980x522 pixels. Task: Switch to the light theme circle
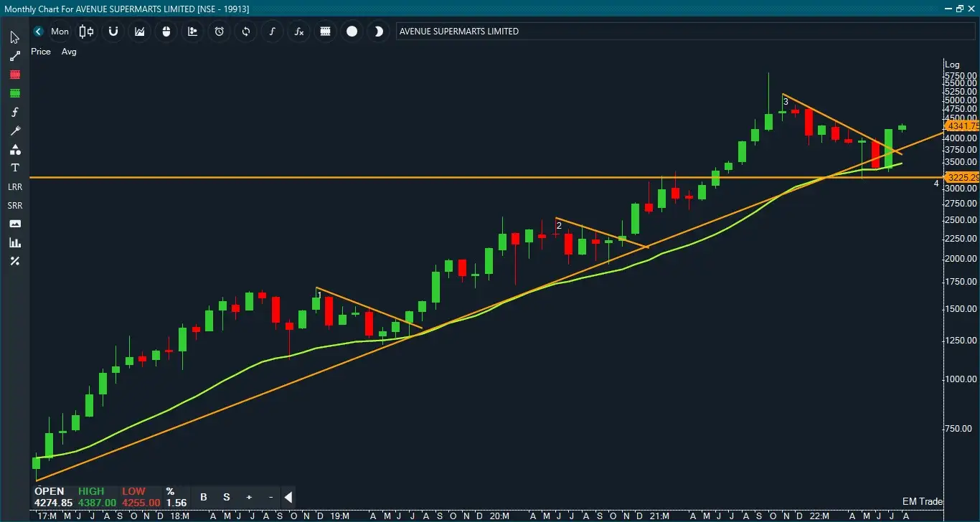click(x=352, y=32)
